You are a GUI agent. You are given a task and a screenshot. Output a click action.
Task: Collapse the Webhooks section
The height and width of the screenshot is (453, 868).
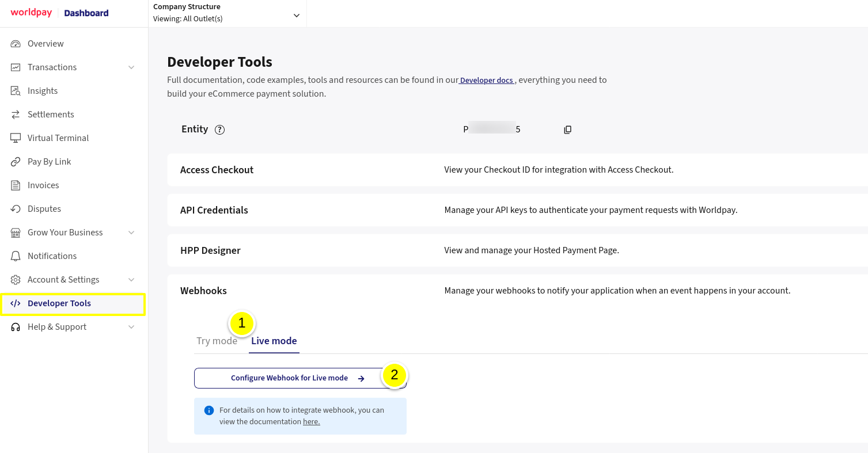517,291
